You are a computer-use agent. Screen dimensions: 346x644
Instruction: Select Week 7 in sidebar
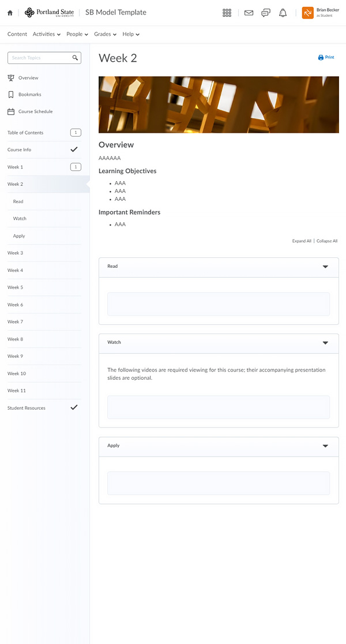pos(44,321)
